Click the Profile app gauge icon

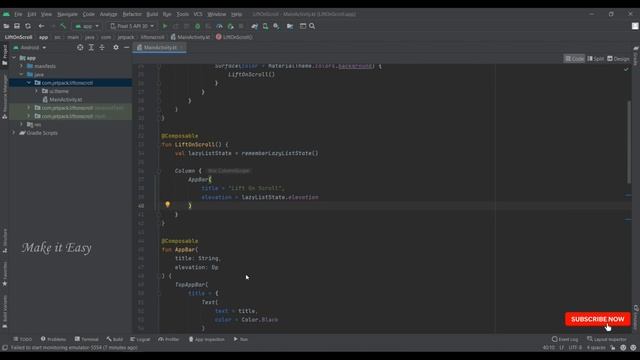pyautogui.click(x=219, y=26)
